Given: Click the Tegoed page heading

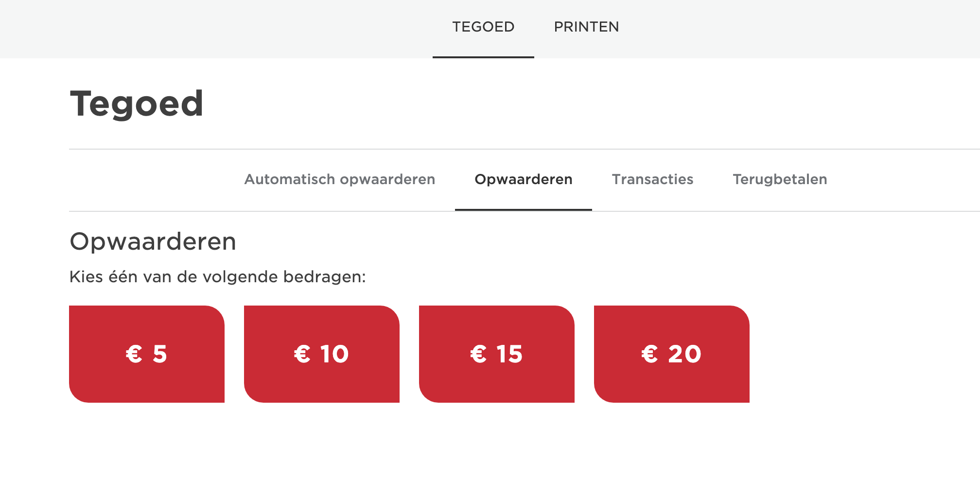Looking at the screenshot, I should [x=137, y=103].
